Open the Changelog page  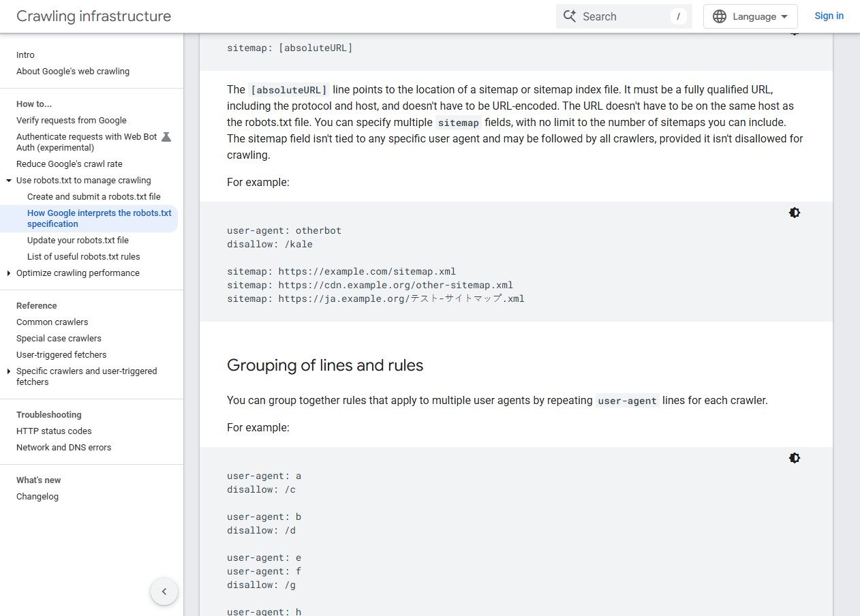[x=37, y=497]
